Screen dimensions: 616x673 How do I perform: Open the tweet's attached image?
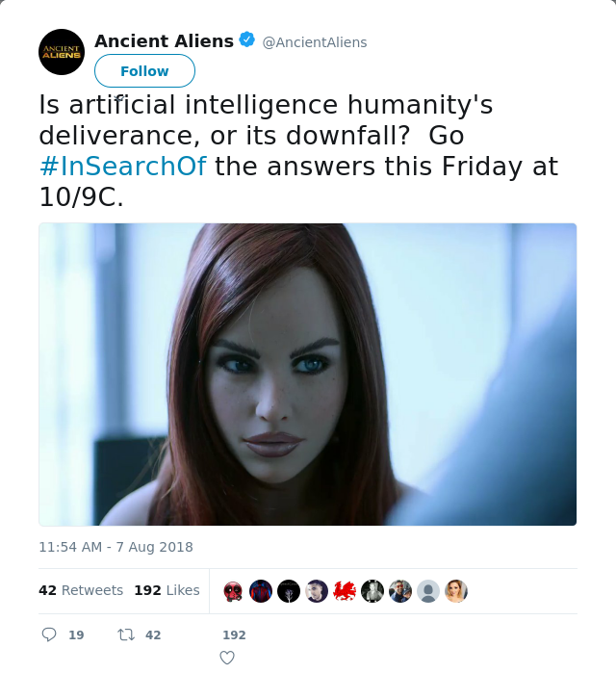pos(308,375)
